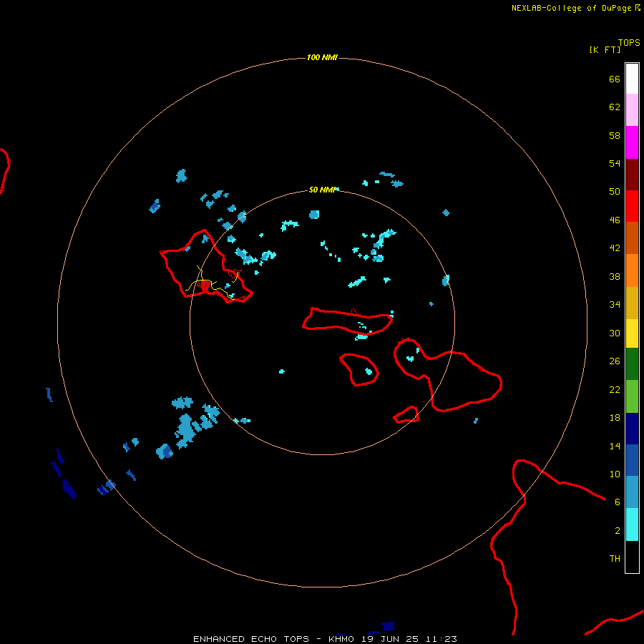644x644 pixels.
Task: Click the ENHANCED ECHO TOPS caption text
Action: (x=251, y=639)
